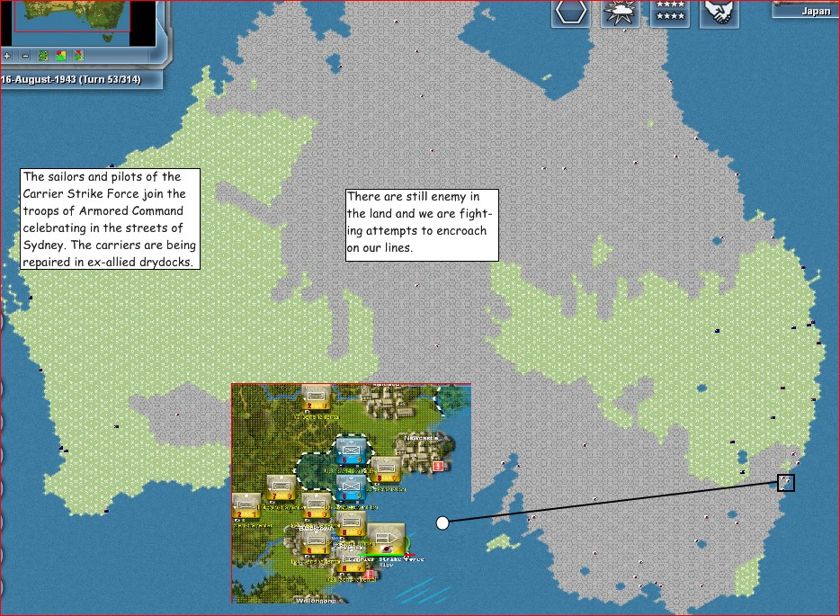Open the stars commanders panel
The width and height of the screenshot is (840, 616).
click(670, 12)
